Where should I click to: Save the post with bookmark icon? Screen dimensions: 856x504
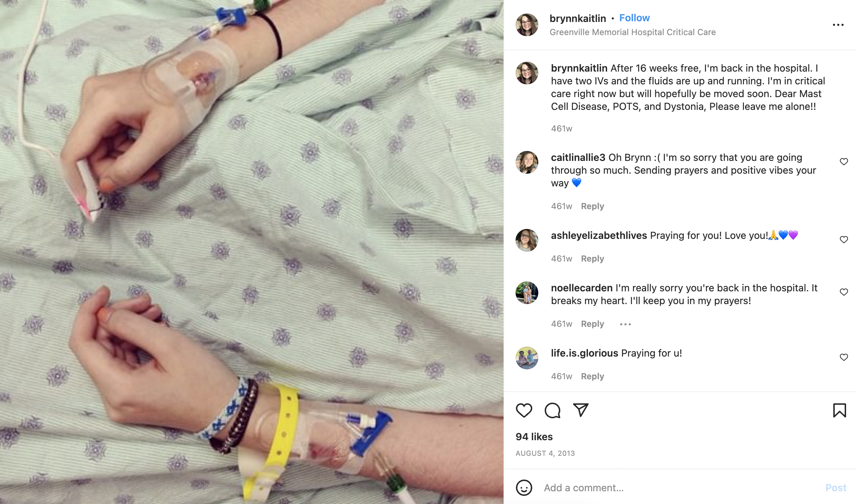tap(839, 410)
